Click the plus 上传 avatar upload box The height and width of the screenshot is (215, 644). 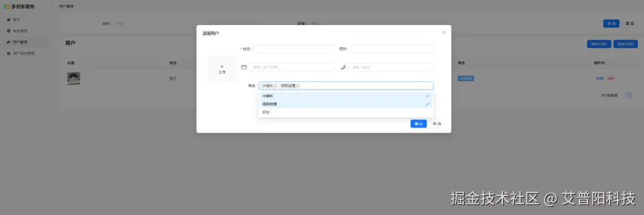pos(222,69)
